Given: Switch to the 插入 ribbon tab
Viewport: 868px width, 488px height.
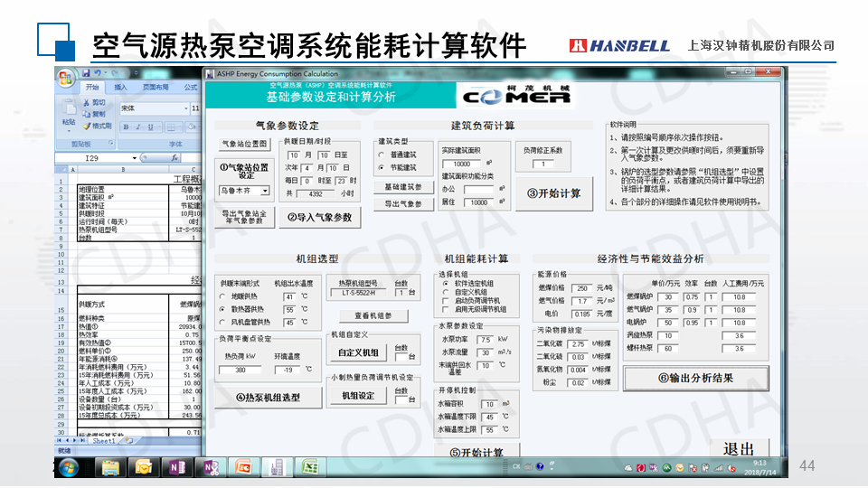Looking at the screenshot, I should coord(120,88).
